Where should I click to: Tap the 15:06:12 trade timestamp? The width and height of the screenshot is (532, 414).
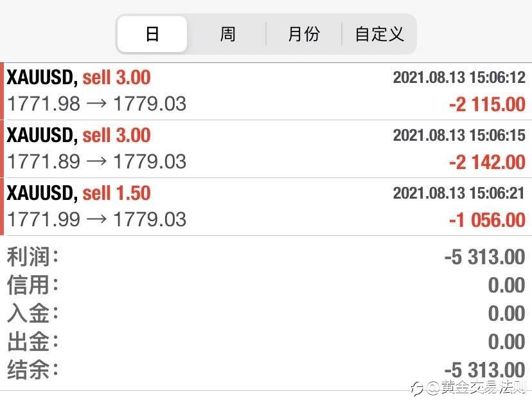point(459,78)
